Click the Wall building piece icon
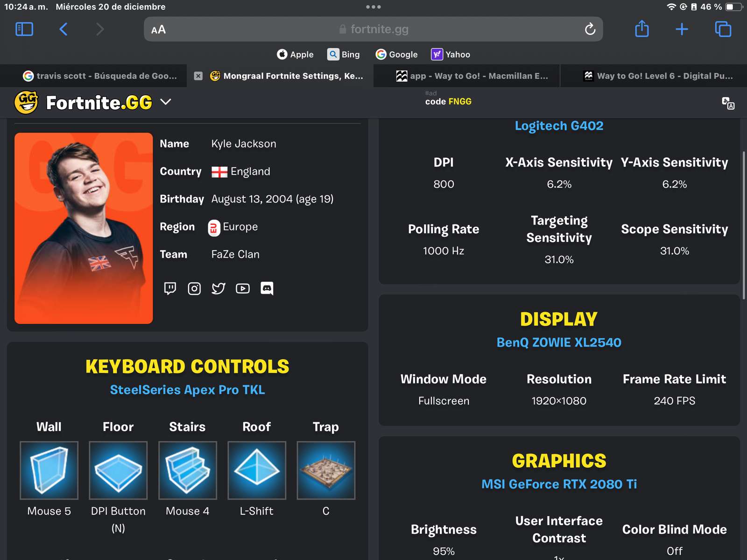The width and height of the screenshot is (747, 560). [x=49, y=470]
